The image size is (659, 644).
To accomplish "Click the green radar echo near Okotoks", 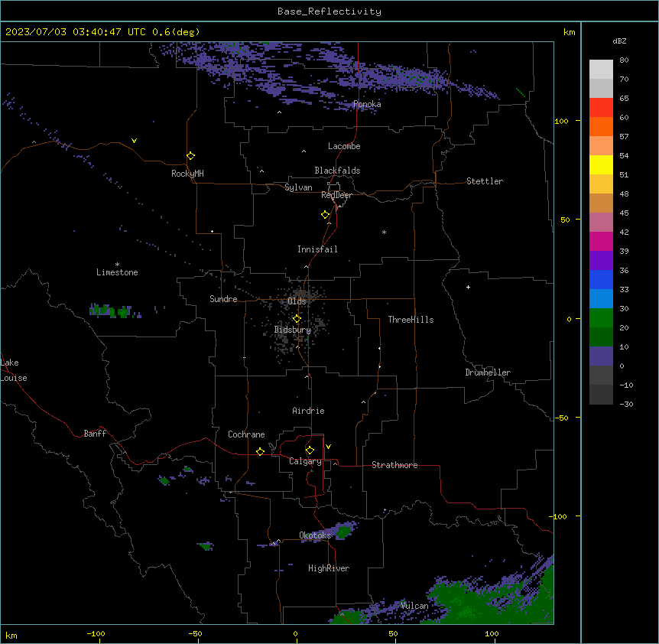I will pos(343,532).
